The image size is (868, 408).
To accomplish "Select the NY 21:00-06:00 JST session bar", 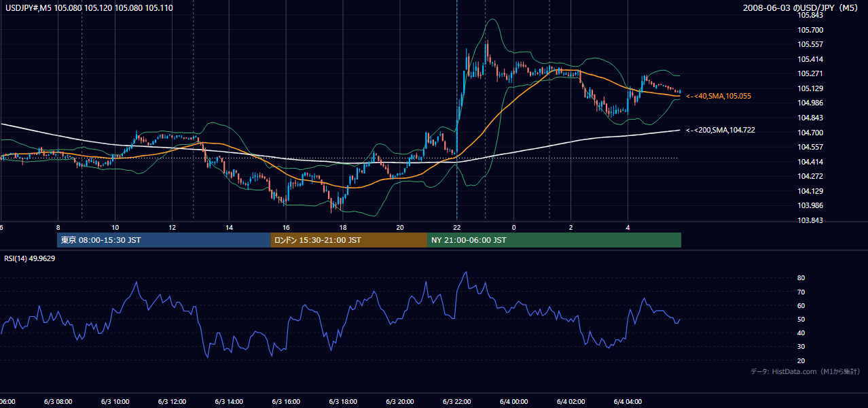I will 554,240.
